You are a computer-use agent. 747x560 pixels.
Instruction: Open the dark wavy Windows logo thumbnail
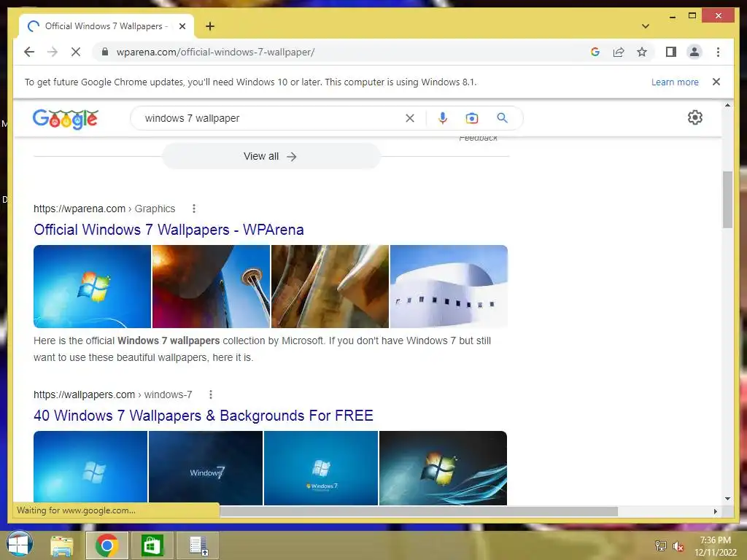443,467
